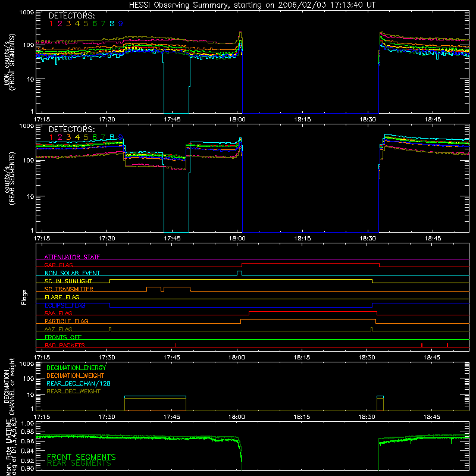Select the FLARE_FLAG label
Image resolution: width=476 pixels, height=476 pixels.
(x=62, y=297)
